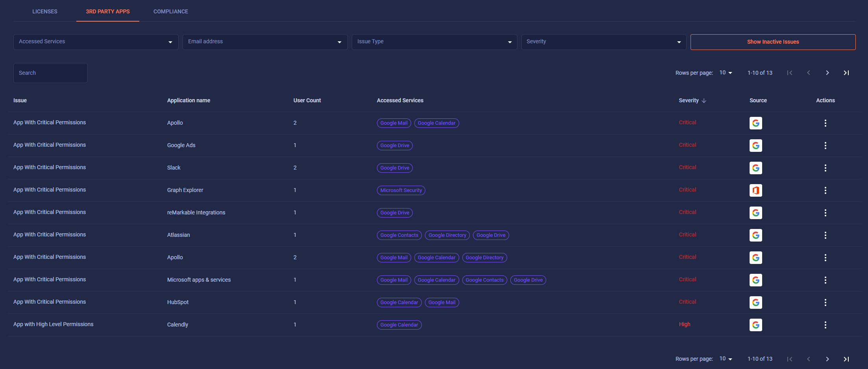Go to next page using bottom pagination arrow
The width and height of the screenshot is (868, 369).
pos(827,359)
